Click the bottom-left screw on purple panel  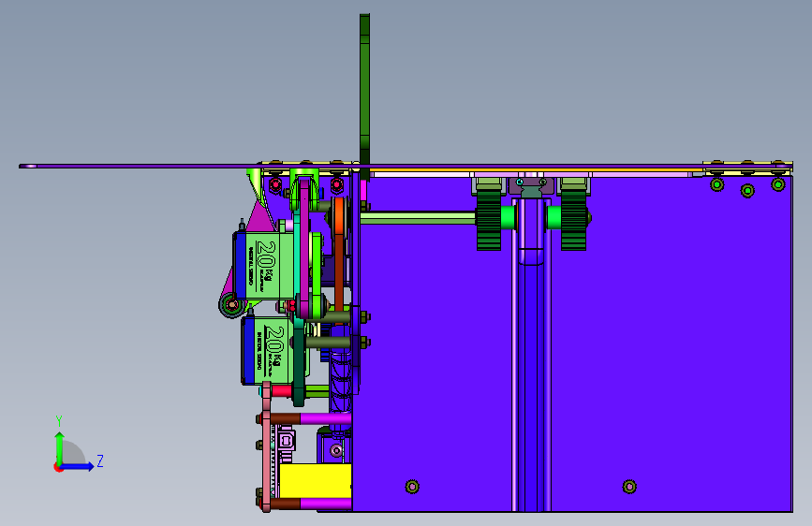(x=412, y=486)
